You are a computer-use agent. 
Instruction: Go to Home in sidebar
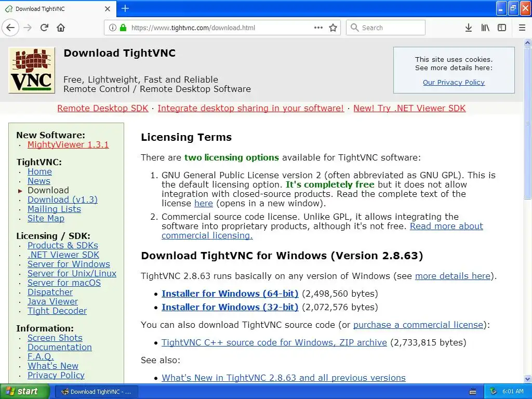tap(39, 171)
